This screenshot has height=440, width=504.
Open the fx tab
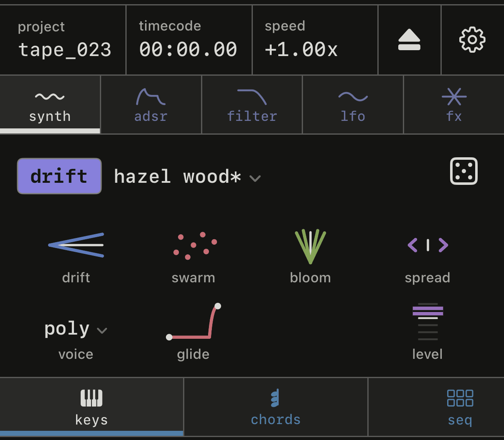click(x=454, y=105)
